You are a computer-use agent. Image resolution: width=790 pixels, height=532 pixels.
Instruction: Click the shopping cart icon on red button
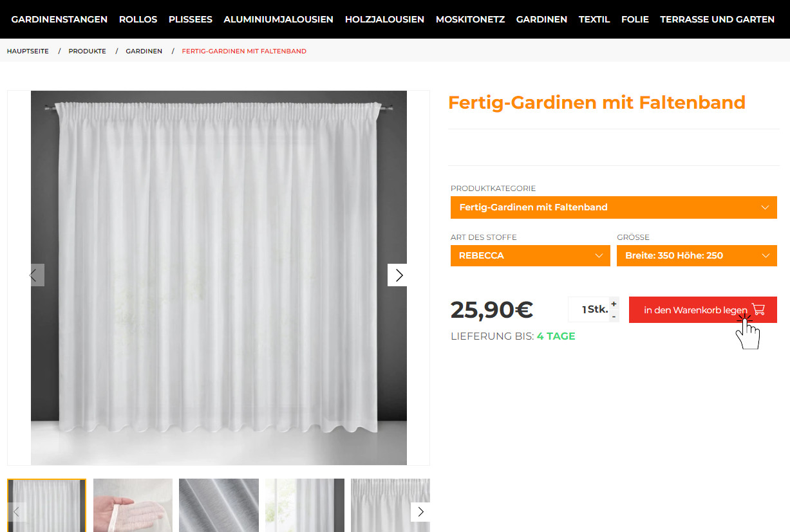pyautogui.click(x=758, y=309)
